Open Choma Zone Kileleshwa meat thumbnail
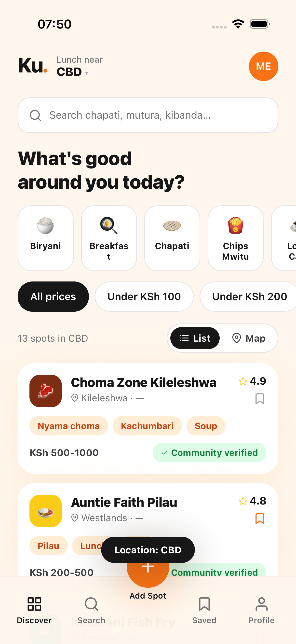Image resolution: width=296 pixels, height=644 pixels. 45,391
